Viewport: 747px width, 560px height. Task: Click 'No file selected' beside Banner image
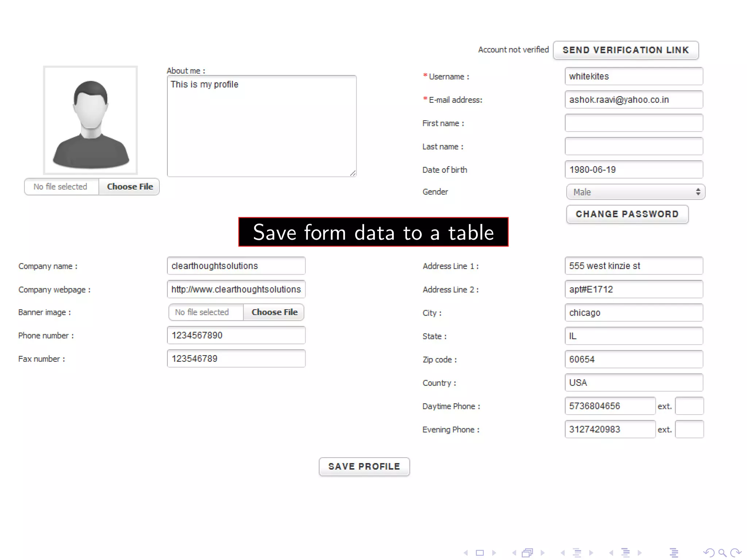(x=202, y=312)
